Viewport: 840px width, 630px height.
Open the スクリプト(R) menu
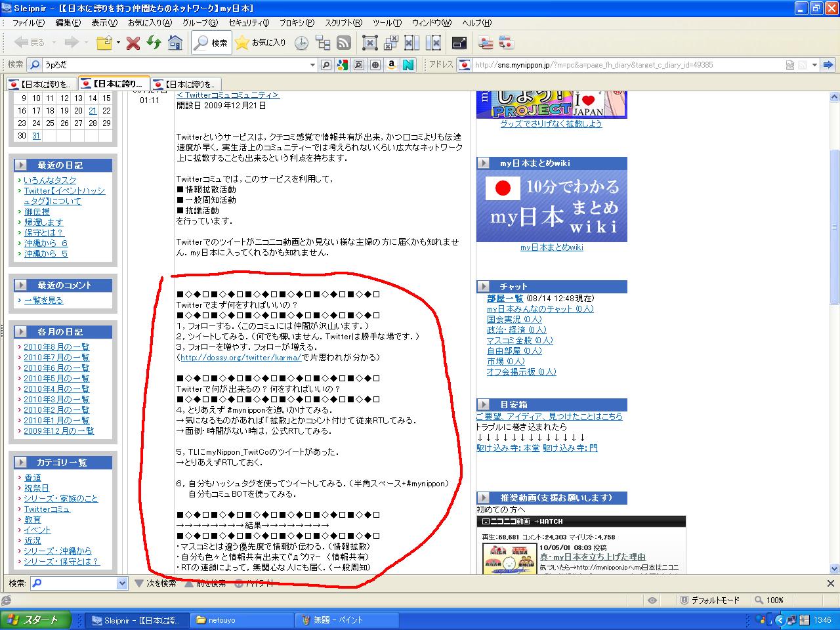[343, 23]
